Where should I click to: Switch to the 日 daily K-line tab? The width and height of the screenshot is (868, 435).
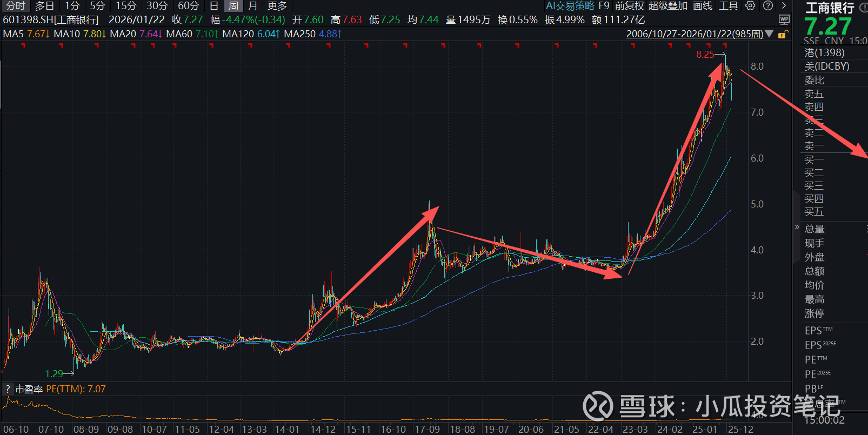tap(214, 6)
